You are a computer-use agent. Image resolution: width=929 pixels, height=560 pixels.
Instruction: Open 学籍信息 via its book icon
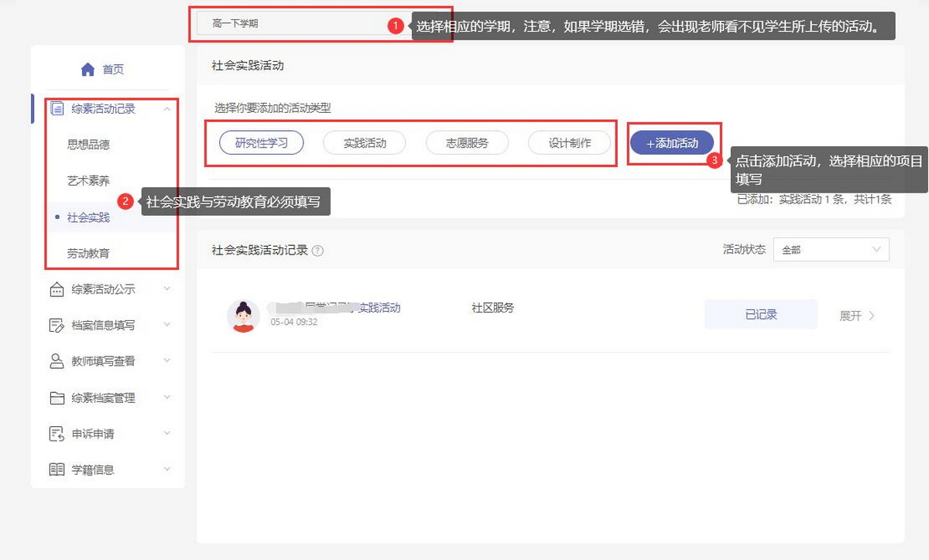(56, 469)
